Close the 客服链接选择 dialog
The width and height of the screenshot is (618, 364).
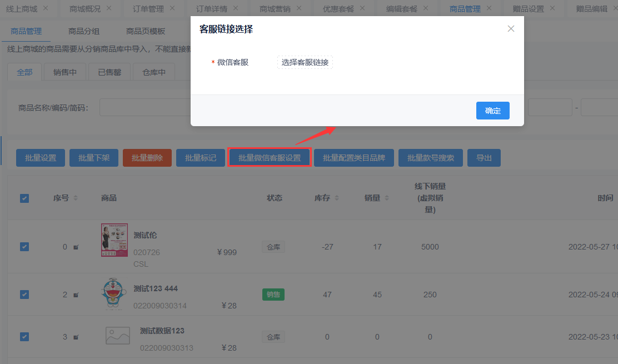(511, 29)
